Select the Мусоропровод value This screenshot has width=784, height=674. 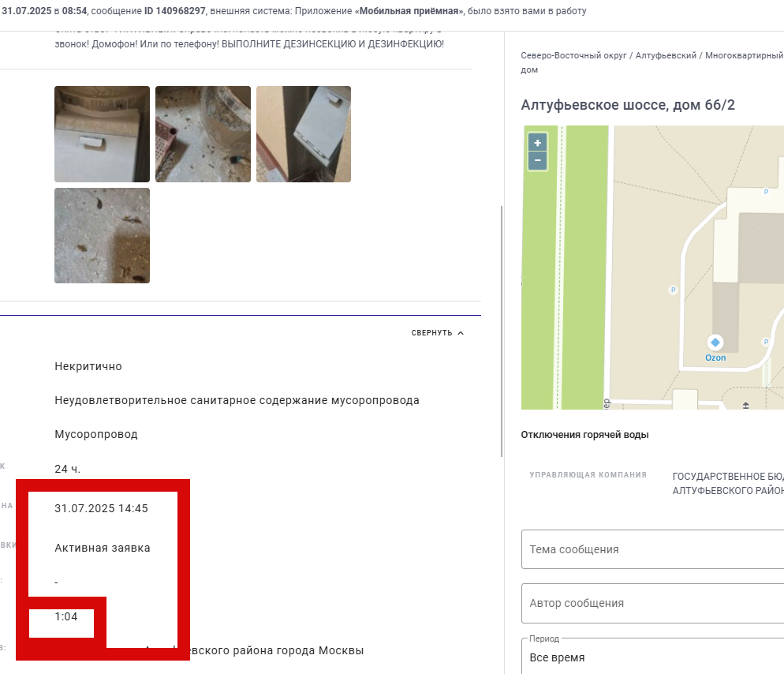pos(96,434)
